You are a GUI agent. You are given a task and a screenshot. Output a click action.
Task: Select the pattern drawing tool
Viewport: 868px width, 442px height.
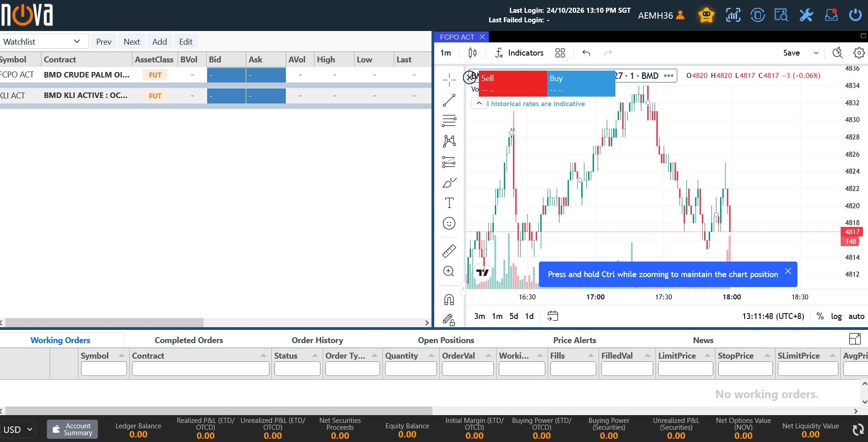pyautogui.click(x=449, y=141)
